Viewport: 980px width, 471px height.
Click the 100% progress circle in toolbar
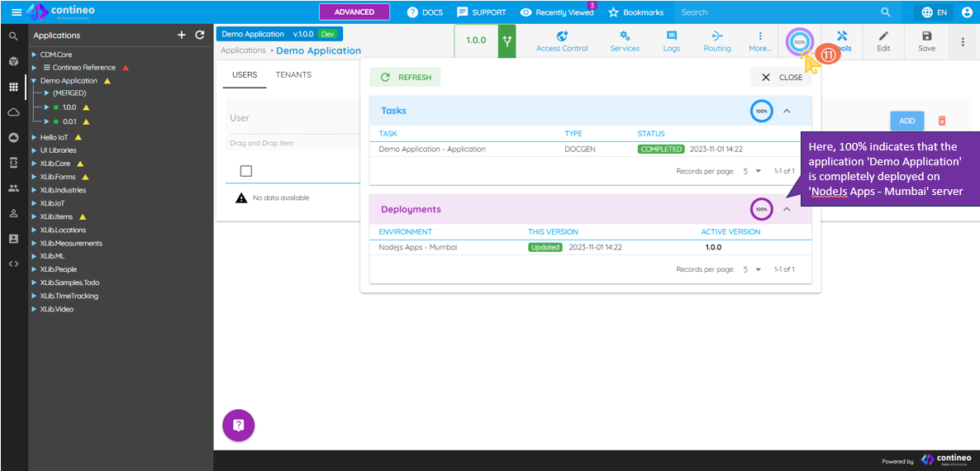(798, 41)
